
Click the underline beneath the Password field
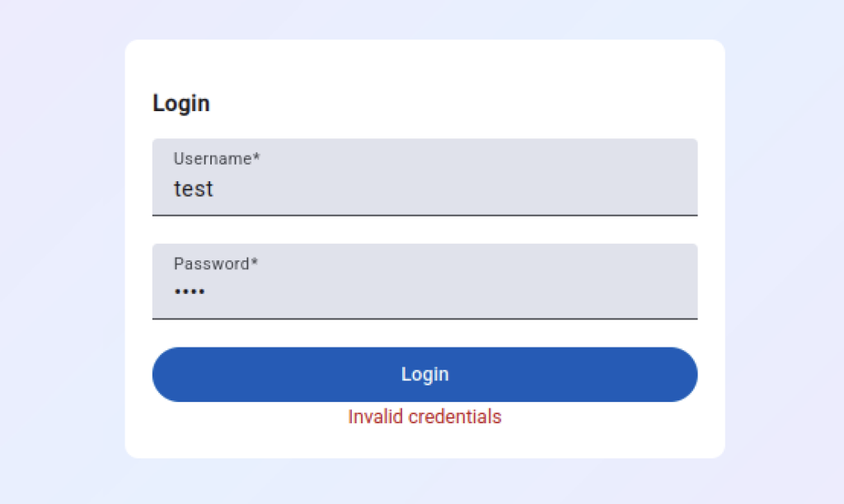click(424, 319)
